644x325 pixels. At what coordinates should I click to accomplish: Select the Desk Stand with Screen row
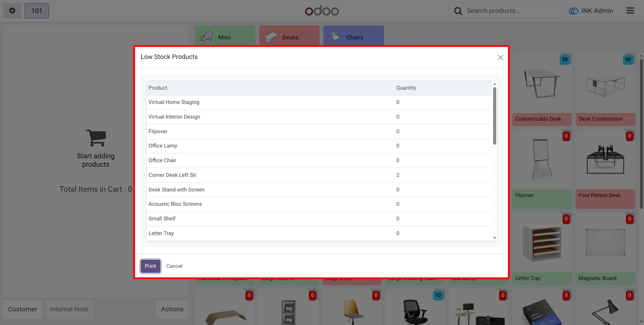pyautogui.click(x=319, y=190)
